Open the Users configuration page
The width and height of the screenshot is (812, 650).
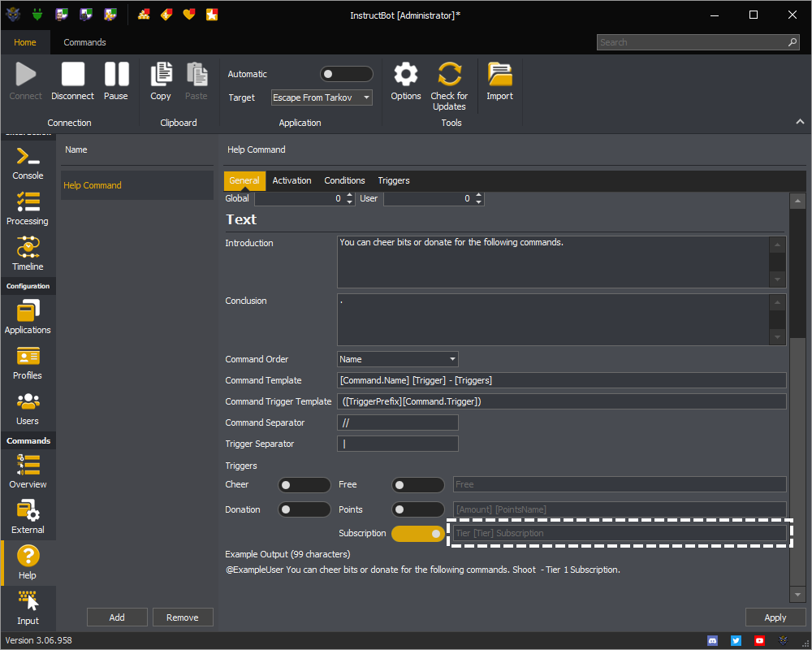[28, 409]
